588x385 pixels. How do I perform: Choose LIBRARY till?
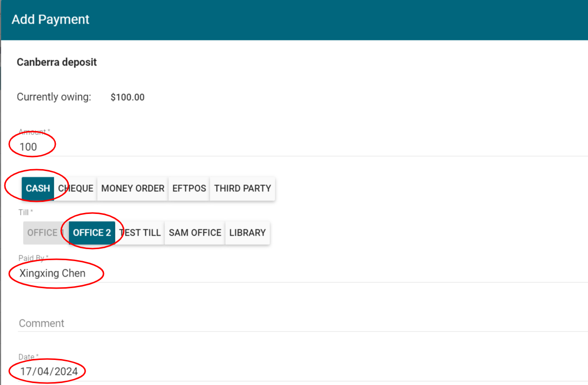tap(248, 232)
